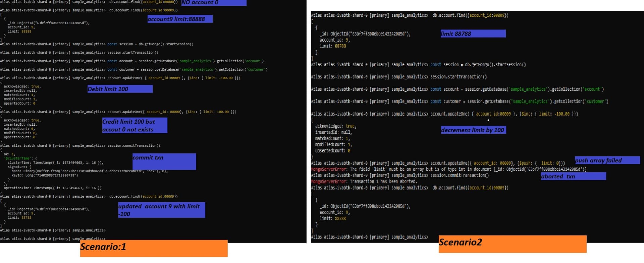Click the orange 'Scenario2' caption box

point(512,244)
